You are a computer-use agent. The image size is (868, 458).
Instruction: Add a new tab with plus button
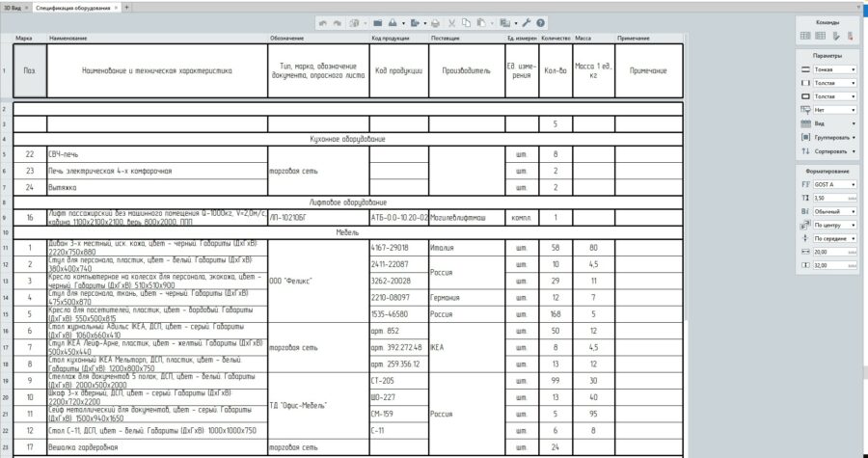click(x=126, y=8)
